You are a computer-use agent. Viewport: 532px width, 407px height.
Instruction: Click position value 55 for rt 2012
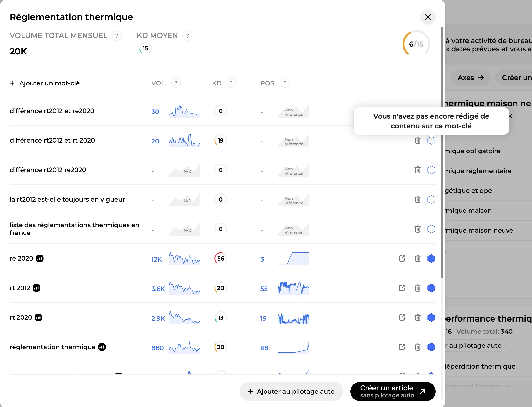coord(264,289)
